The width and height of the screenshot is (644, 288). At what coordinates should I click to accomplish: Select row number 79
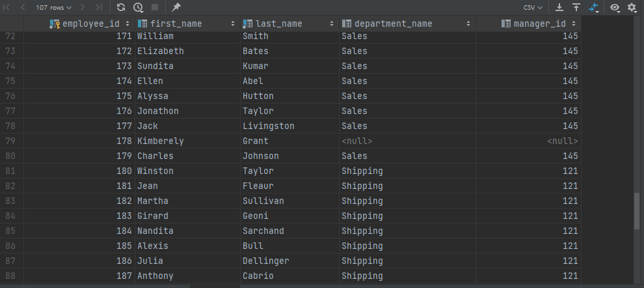[12, 141]
